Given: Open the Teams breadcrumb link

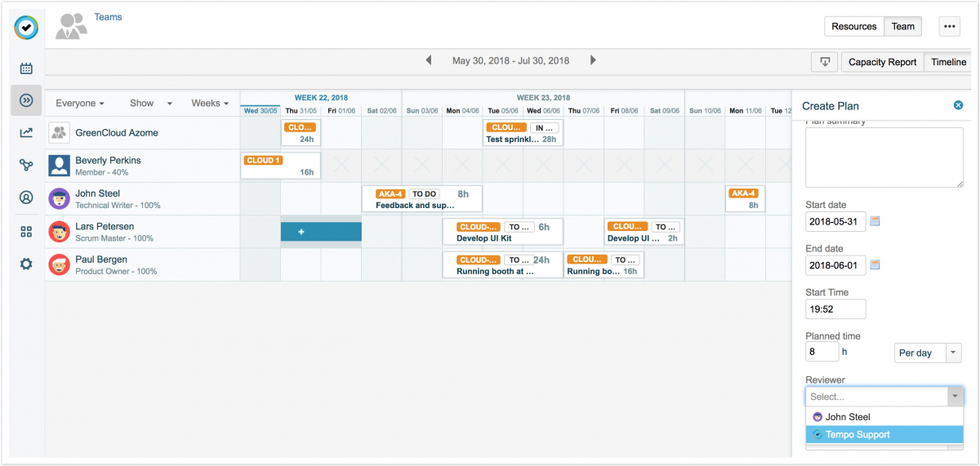Looking at the screenshot, I should [108, 16].
